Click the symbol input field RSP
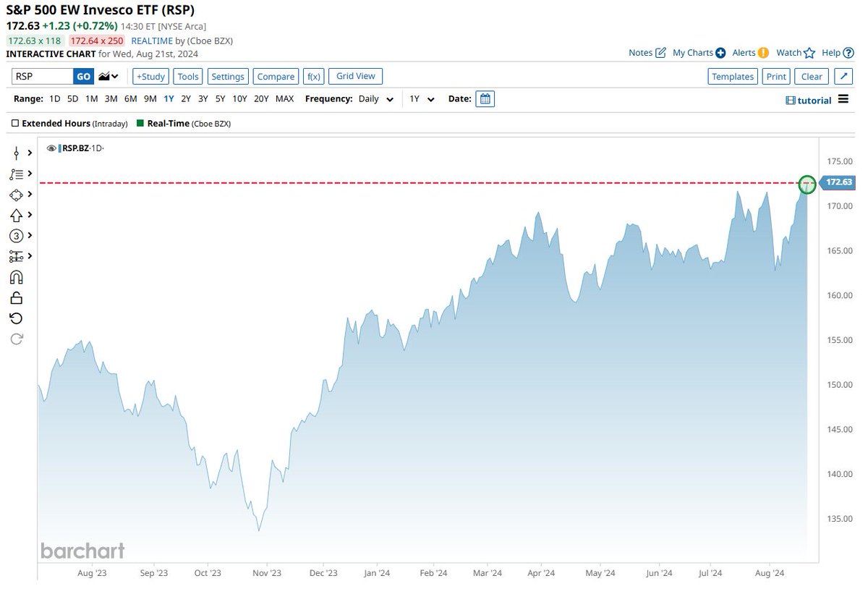 pos(43,77)
